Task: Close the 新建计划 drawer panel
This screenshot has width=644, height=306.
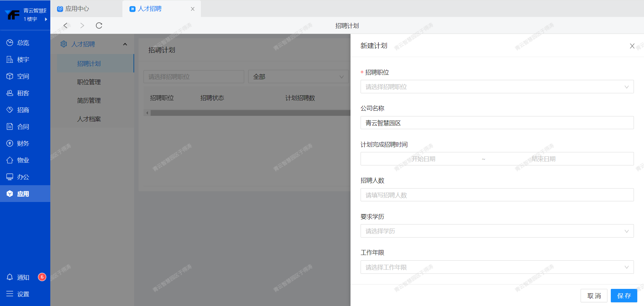Action: [632, 46]
